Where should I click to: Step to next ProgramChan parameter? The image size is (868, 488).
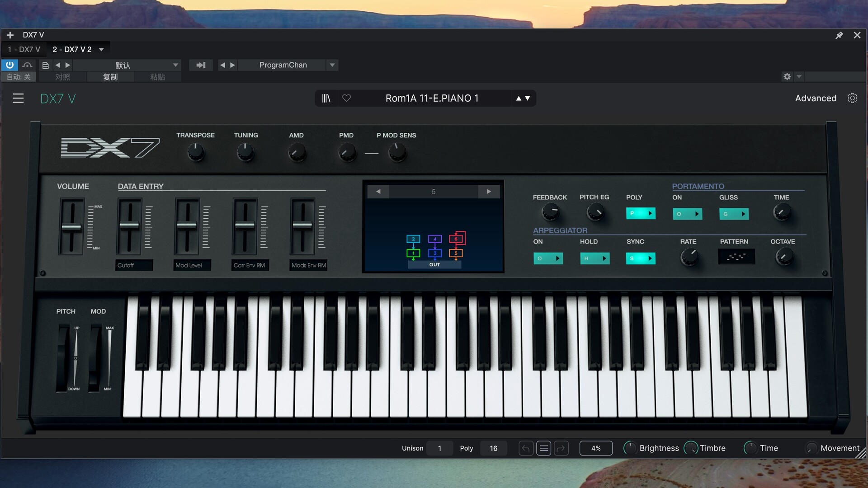tap(232, 65)
